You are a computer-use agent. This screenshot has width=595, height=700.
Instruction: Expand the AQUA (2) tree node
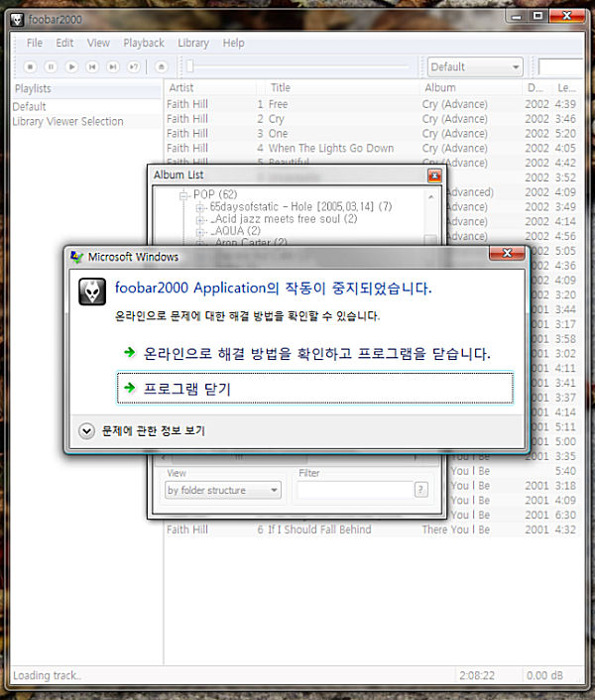[200, 232]
